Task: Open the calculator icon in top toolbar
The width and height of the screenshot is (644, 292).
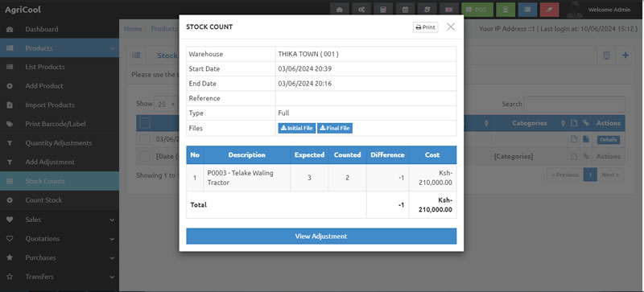Action: pos(383,10)
